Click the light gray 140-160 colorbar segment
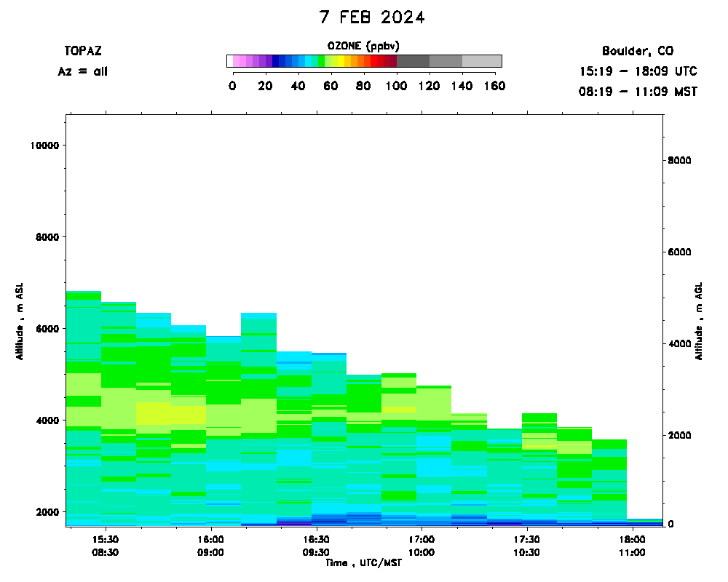 [482, 61]
